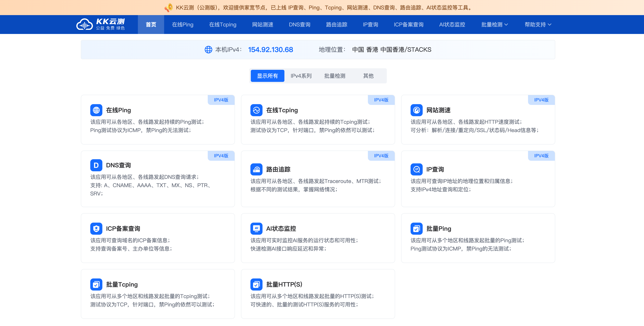Click the DNS查询 card D icon
The height and width of the screenshot is (326, 644).
tap(96, 165)
